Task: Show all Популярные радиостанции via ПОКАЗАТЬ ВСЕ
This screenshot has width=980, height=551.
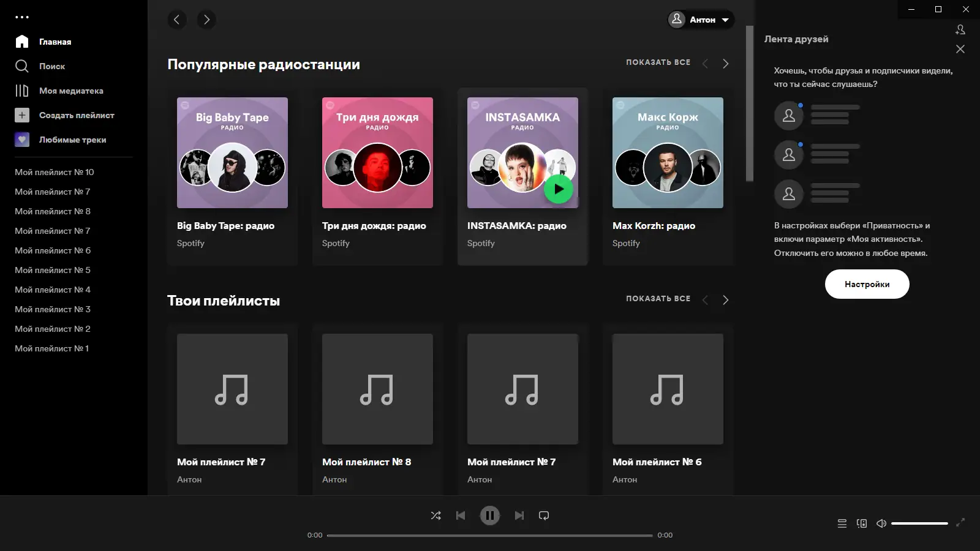Action: click(658, 62)
